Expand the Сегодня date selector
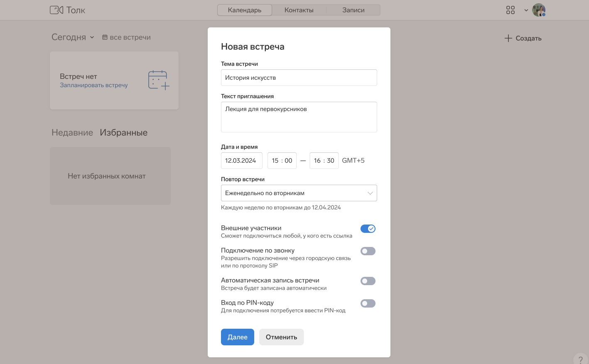The image size is (589, 364). coord(73,37)
